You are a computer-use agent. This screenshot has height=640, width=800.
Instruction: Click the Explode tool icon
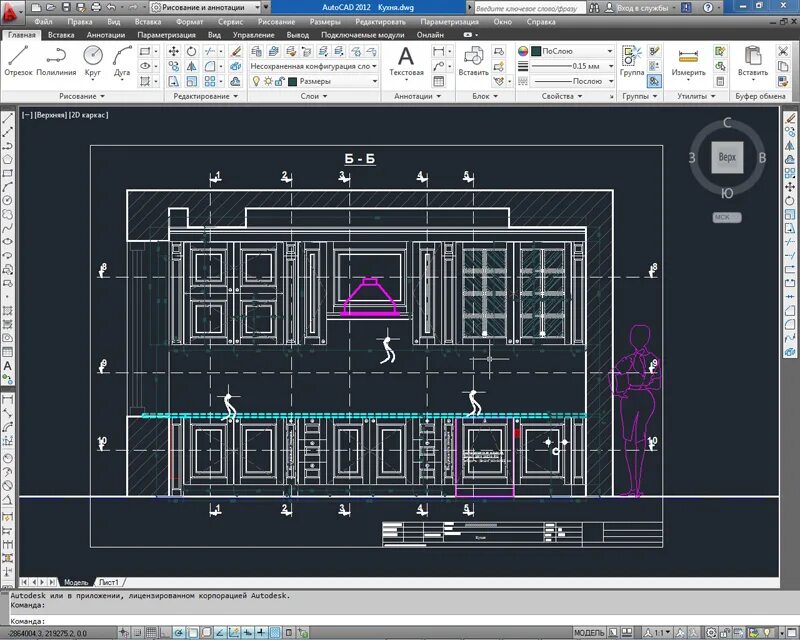(235, 66)
